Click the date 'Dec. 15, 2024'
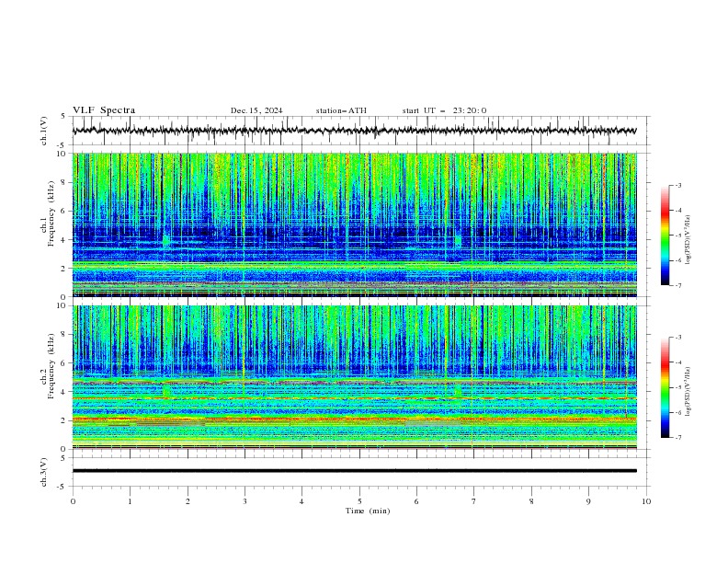Screen dimensions: 728x563 [256, 110]
